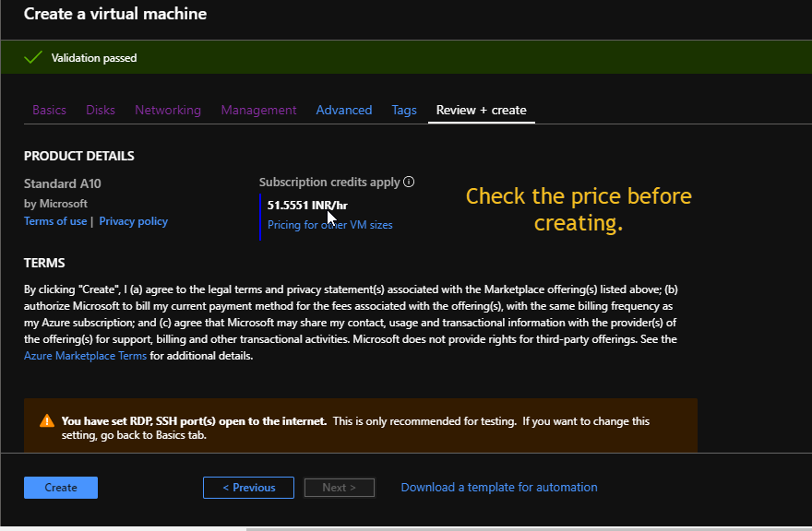Open the Terms of use link

click(x=55, y=221)
